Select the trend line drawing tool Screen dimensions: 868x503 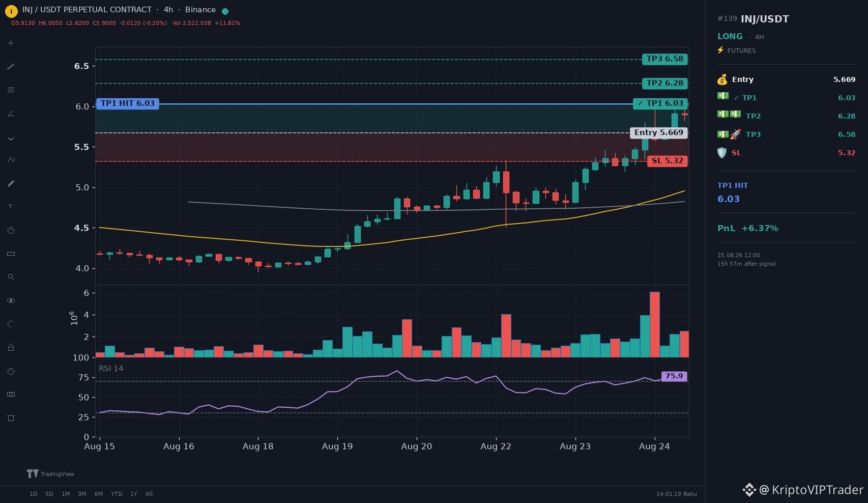[x=11, y=67]
